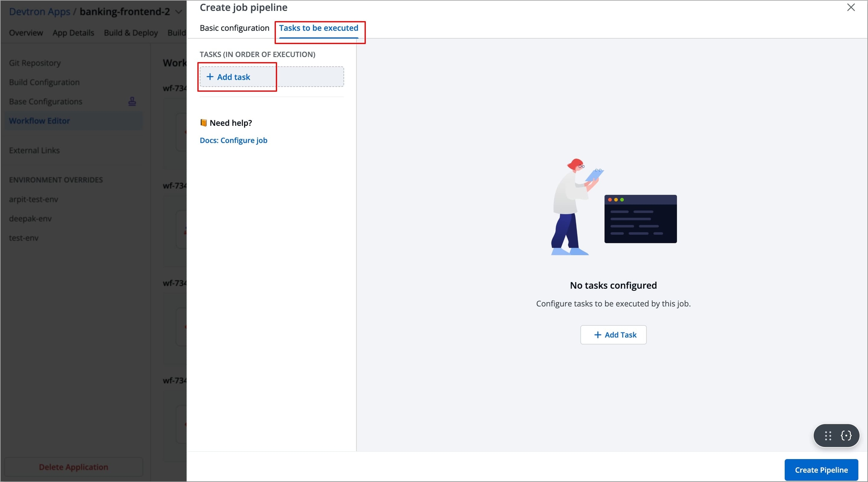Open Git Repository in sidebar
Viewport: 868px width, 482px height.
tap(35, 63)
